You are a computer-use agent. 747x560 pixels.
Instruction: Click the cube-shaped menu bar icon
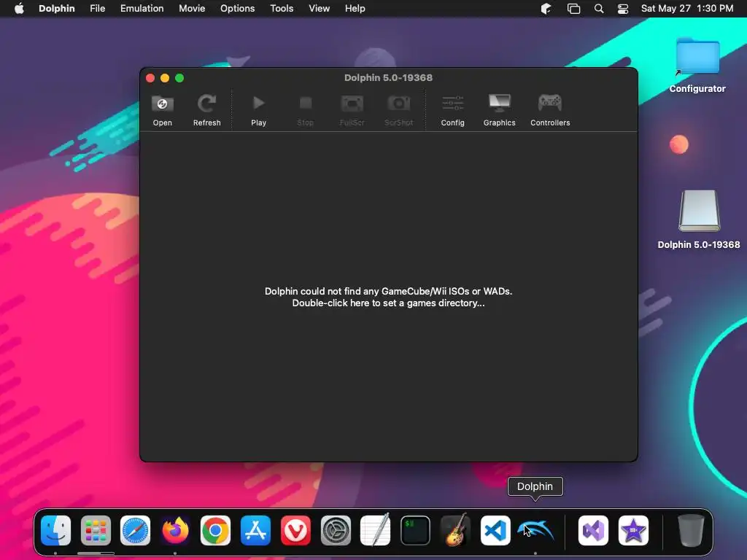[546, 9]
